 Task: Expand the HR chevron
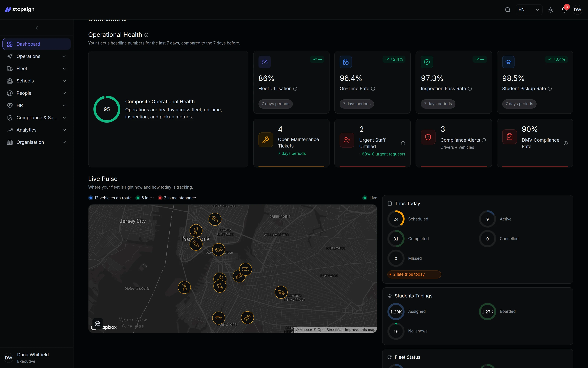[x=64, y=105]
